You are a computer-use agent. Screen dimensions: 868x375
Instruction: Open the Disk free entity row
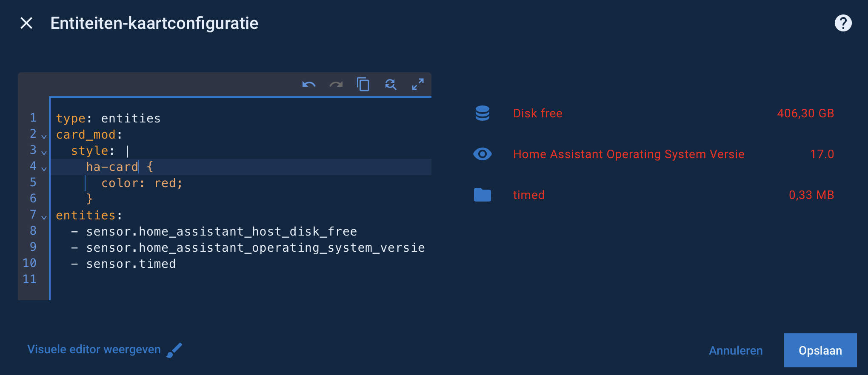[x=538, y=113]
